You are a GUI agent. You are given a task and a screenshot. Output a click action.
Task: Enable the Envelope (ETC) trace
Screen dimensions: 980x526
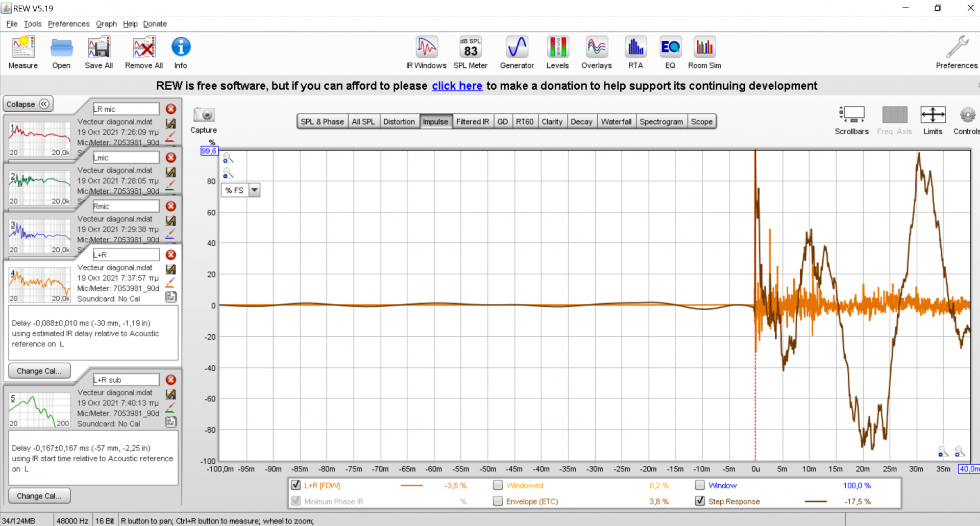(x=498, y=501)
